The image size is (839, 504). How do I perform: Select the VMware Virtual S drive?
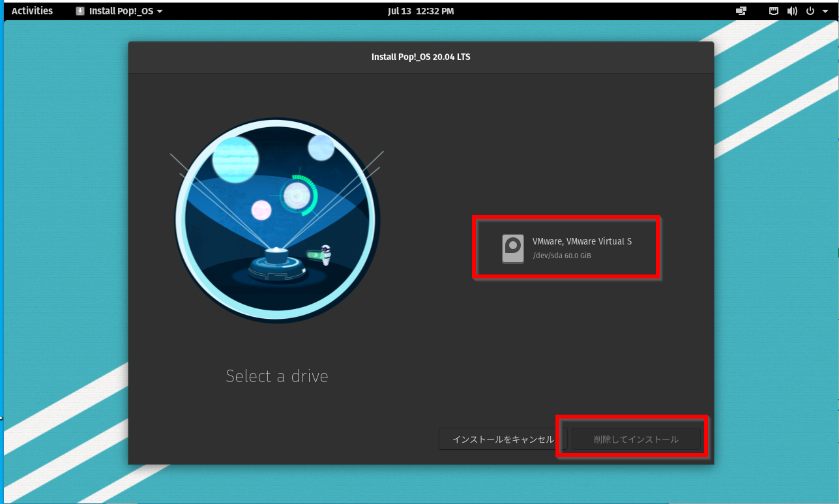click(x=566, y=248)
